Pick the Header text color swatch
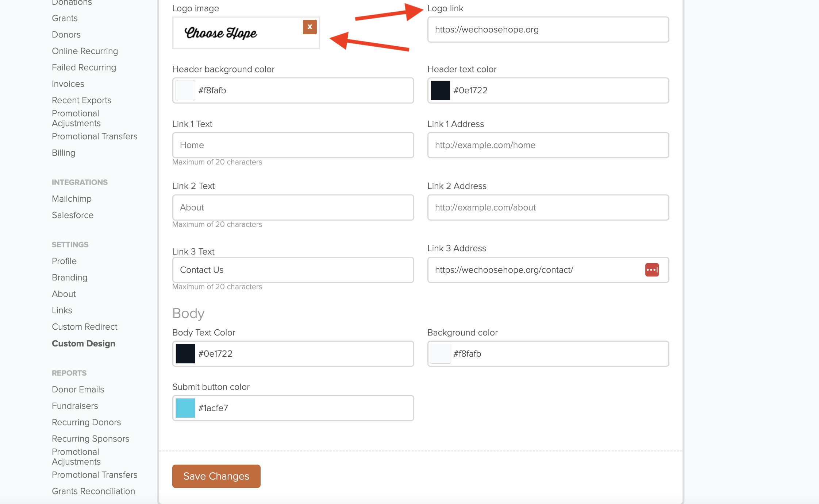 (441, 90)
